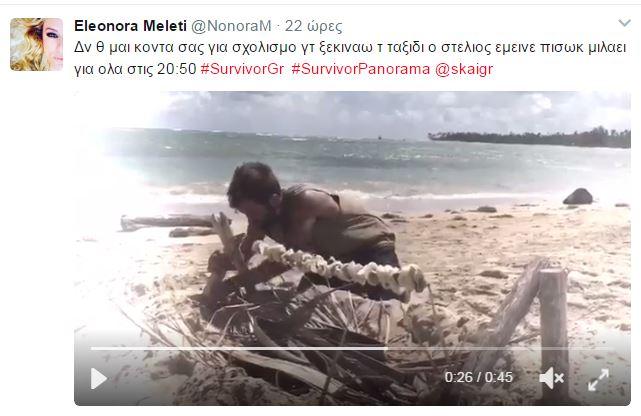
Task: Follow the #SurvivorGr hashtag
Action: tap(242, 69)
